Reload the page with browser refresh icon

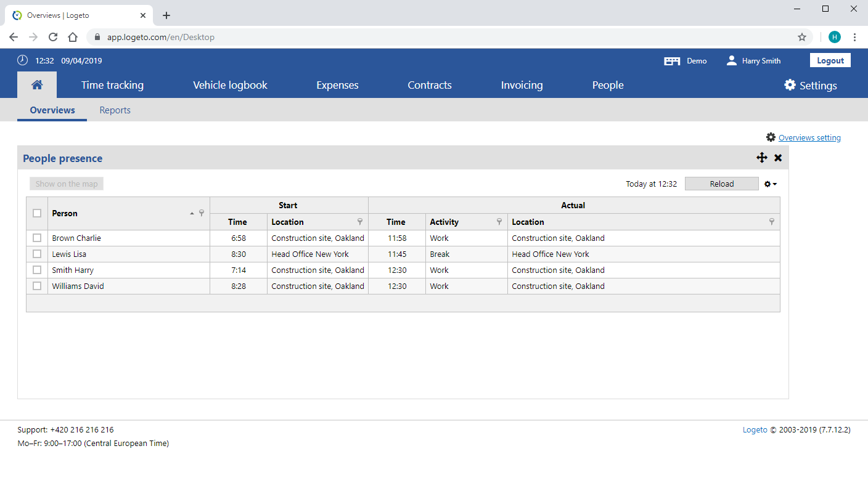click(53, 37)
